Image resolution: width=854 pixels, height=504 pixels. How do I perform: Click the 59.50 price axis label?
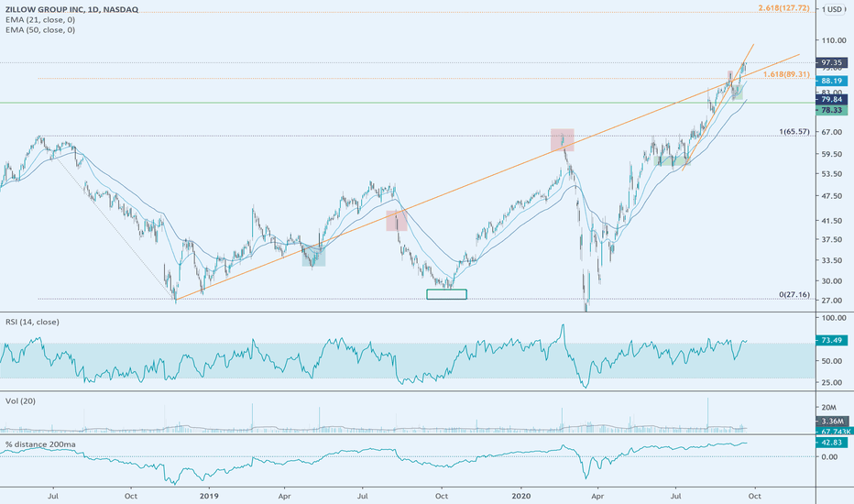pyautogui.click(x=833, y=154)
